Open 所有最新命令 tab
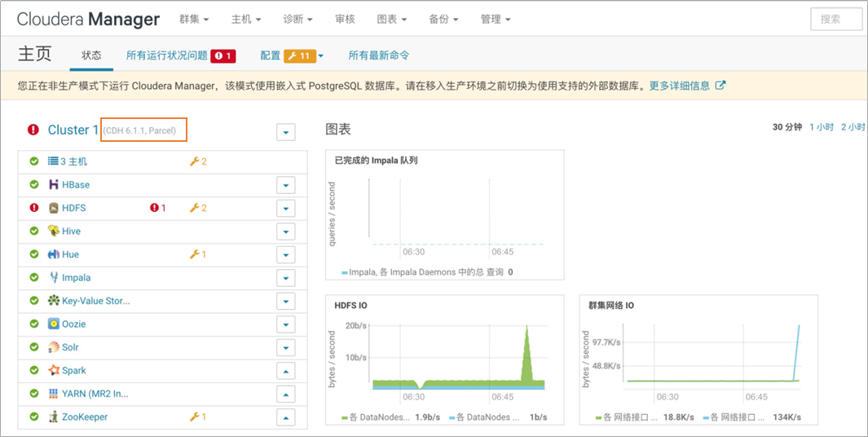This screenshot has height=437, width=868. (379, 55)
